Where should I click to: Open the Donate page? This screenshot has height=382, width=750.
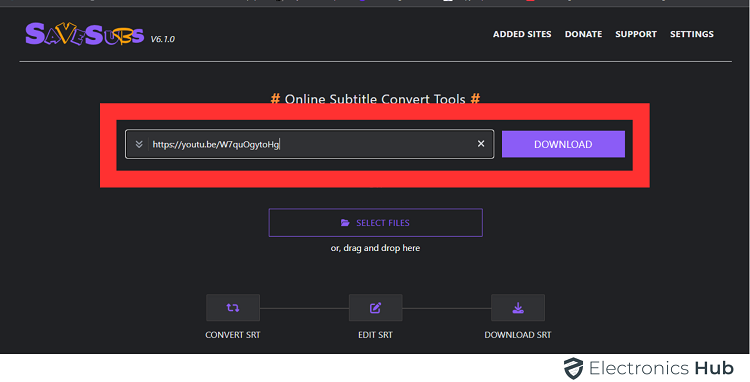coord(583,34)
